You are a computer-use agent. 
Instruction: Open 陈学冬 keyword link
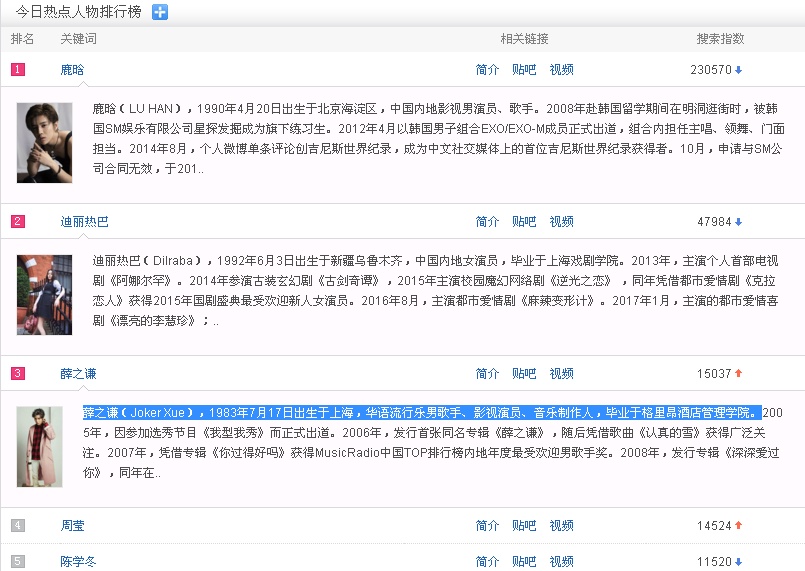pyautogui.click(x=78, y=562)
